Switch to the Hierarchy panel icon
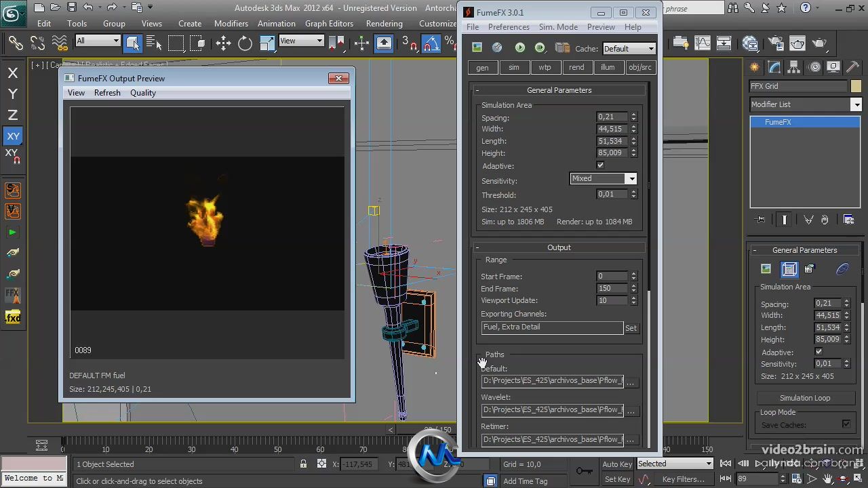The image size is (868, 488). (x=794, y=66)
